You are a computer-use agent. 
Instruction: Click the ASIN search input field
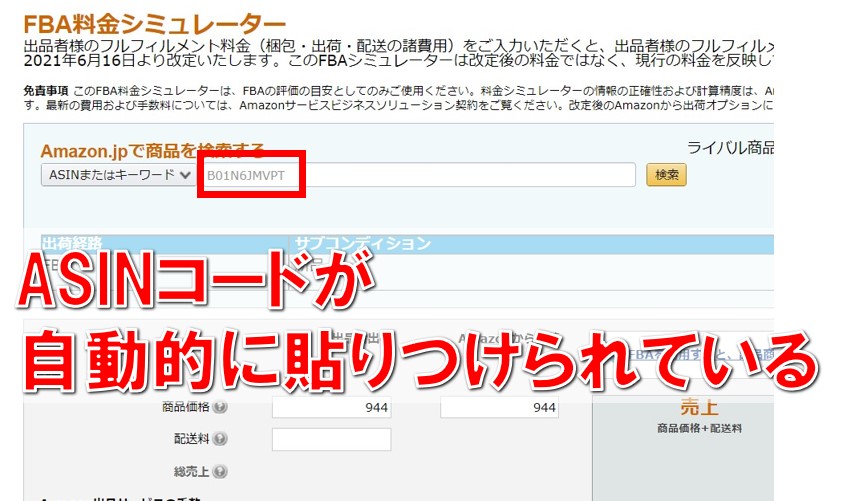pyautogui.click(x=415, y=175)
